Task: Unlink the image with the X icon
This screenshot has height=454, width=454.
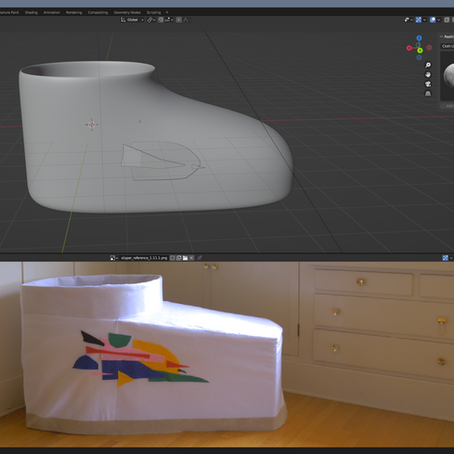Action: point(191,258)
